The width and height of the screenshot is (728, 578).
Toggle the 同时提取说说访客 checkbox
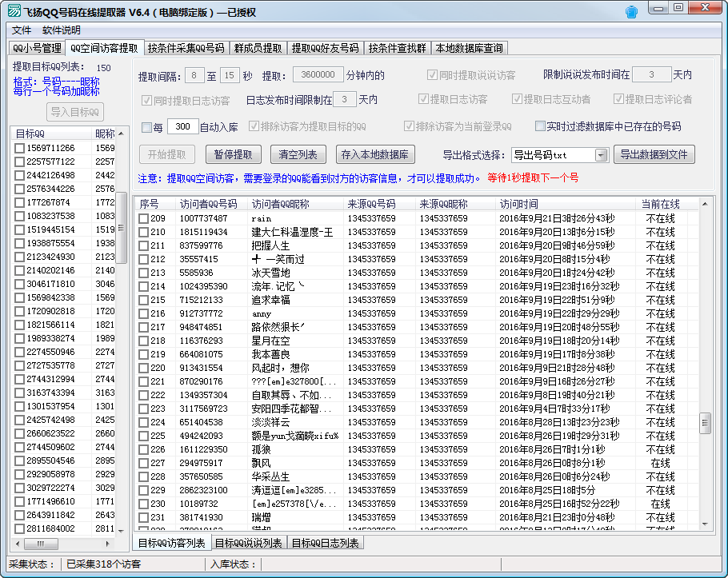pyautogui.click(x=432, y=74)
